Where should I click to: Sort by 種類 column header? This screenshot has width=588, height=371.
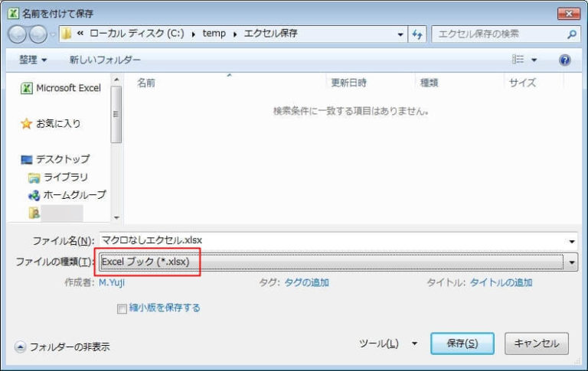pyautogui.click(x=429, y=83)
